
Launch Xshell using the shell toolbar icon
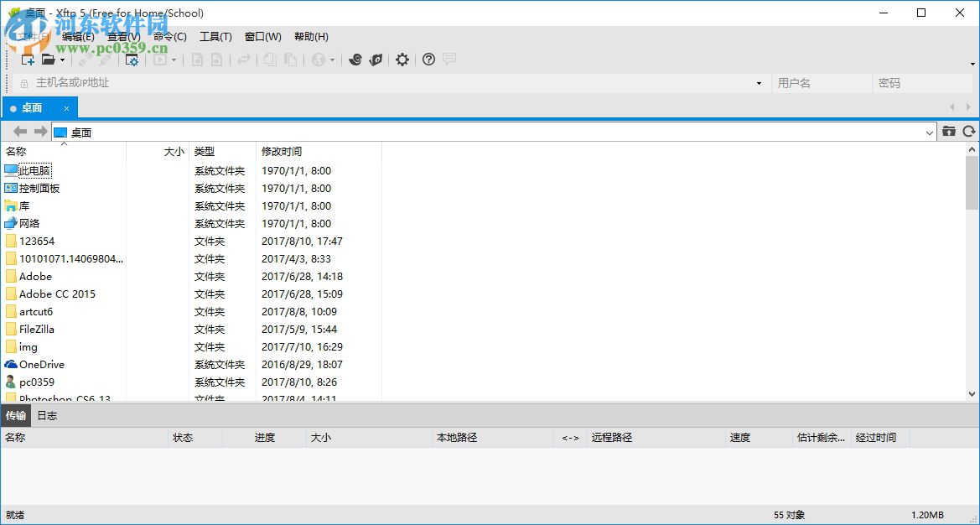click(x=355, y=60)
